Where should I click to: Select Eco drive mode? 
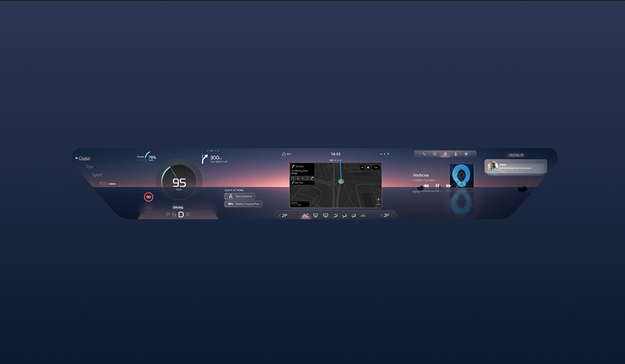pyautogui.click(x=103, y=183)
